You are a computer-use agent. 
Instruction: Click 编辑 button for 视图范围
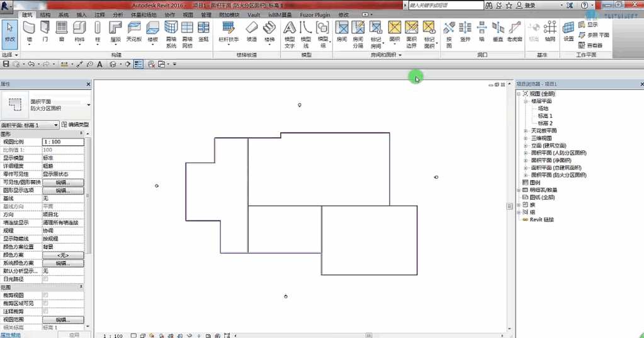pos(63,320)
